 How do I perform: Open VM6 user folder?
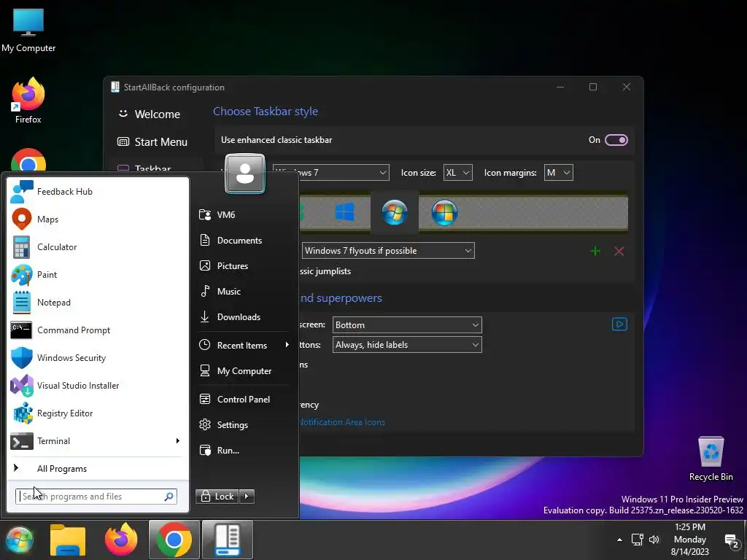click(244, 215)
